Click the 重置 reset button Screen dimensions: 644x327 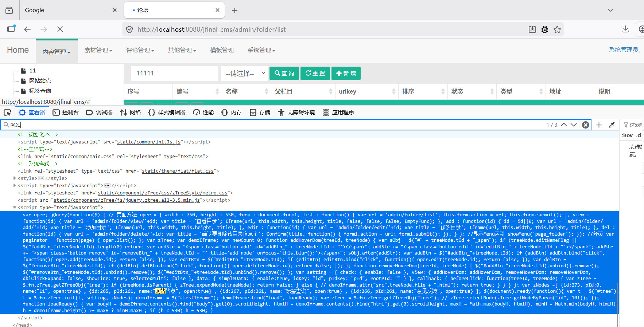(x=315, y=73)
